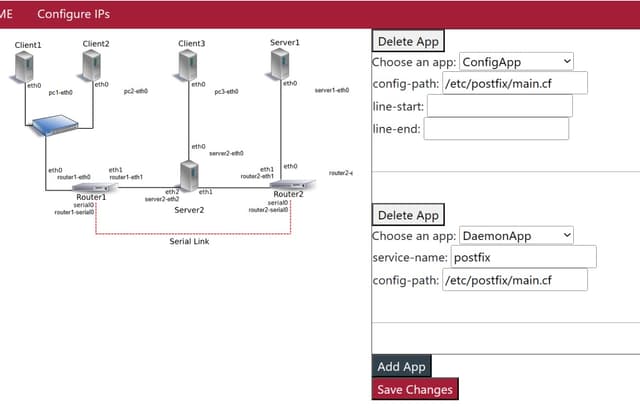Click the red dashed Serial Link line label
This screenshot has height=414, width=640.
point(189,242)
